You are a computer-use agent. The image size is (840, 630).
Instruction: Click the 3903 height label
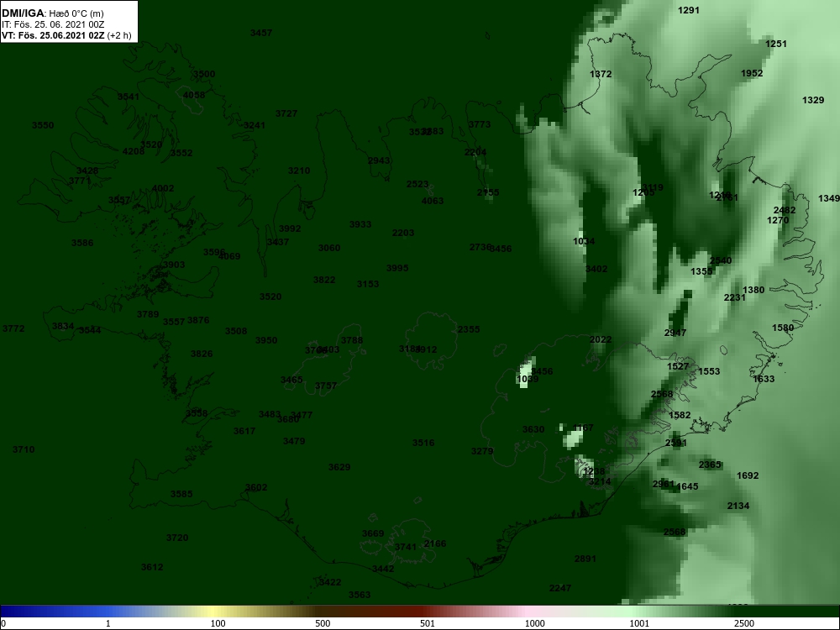coord(174,265)
